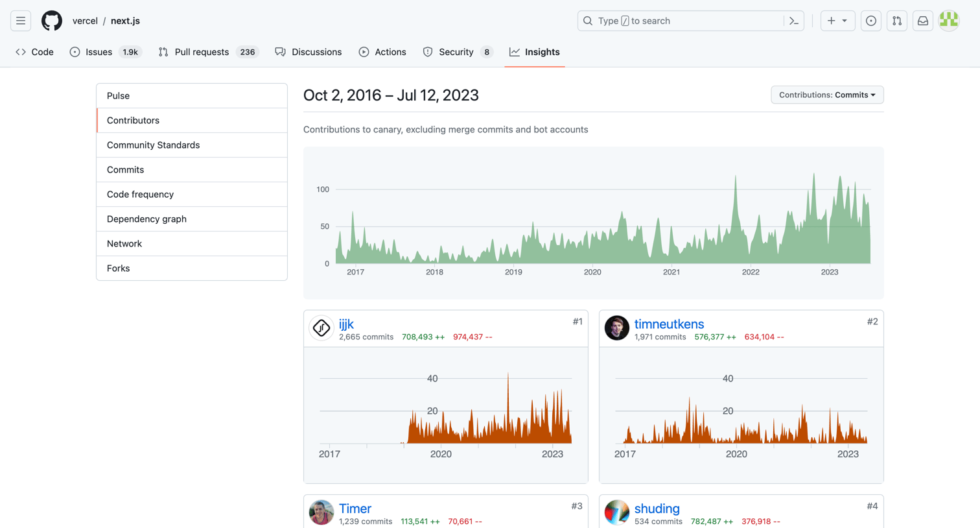
Task: Open the pull requests icon in header
Action: (x=897, y=21)
